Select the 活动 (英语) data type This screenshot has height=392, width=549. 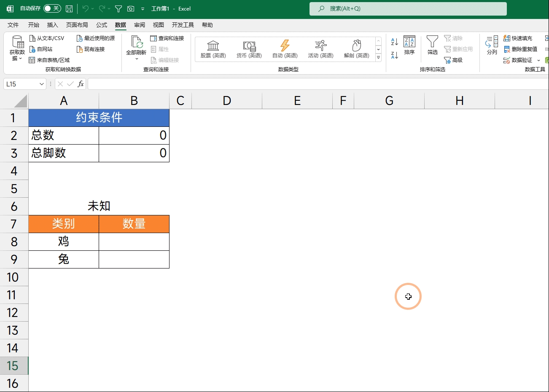point(320,49)
